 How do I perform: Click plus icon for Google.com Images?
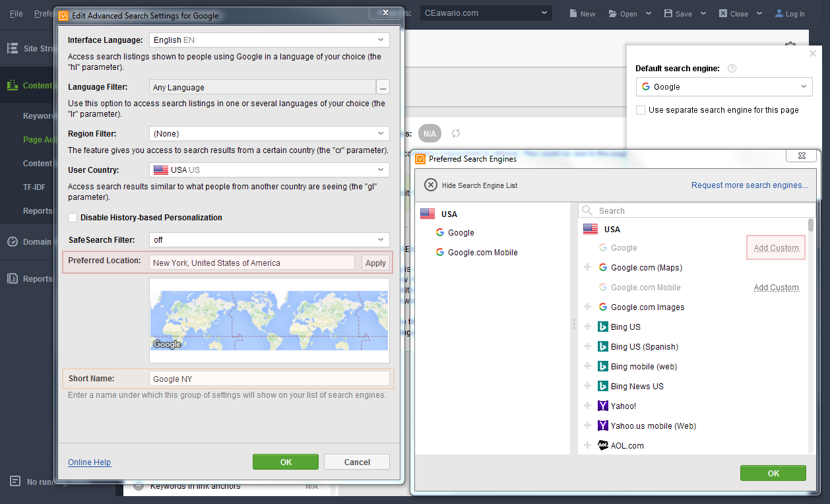588,307
